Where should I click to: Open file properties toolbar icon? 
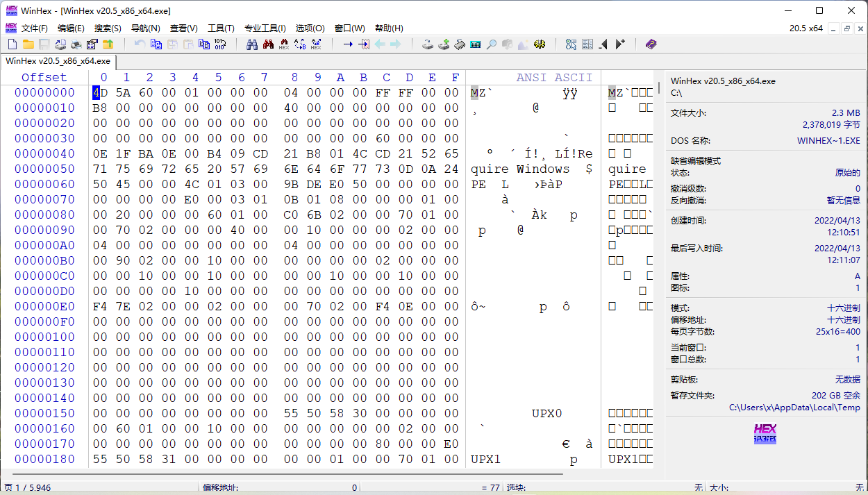pos(92,44)
